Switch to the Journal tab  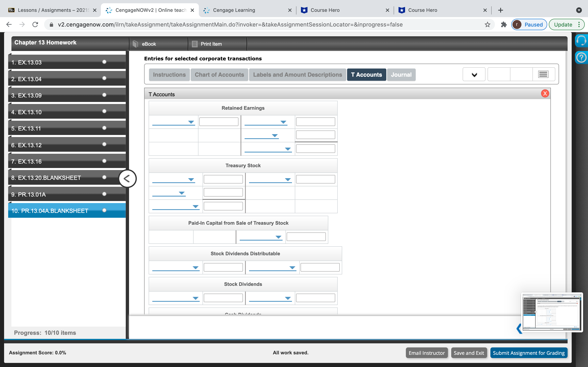tap(401, 74)
